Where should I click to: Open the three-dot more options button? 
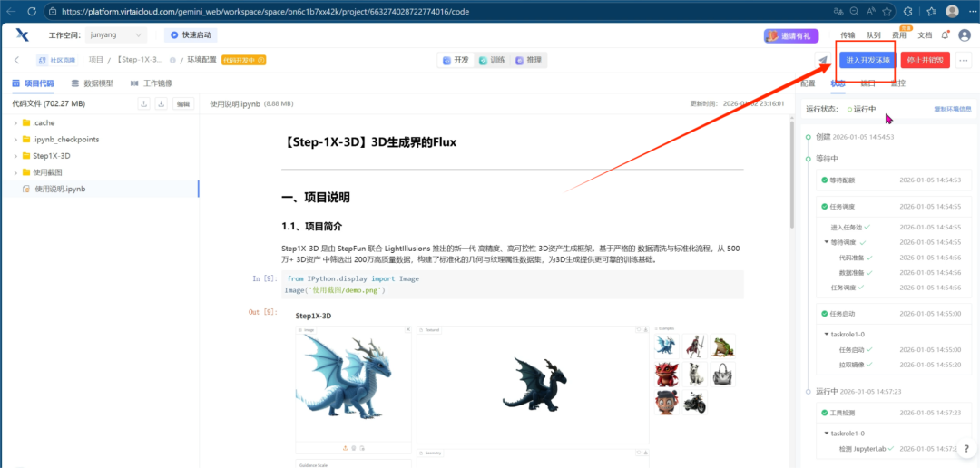[963, 60]
